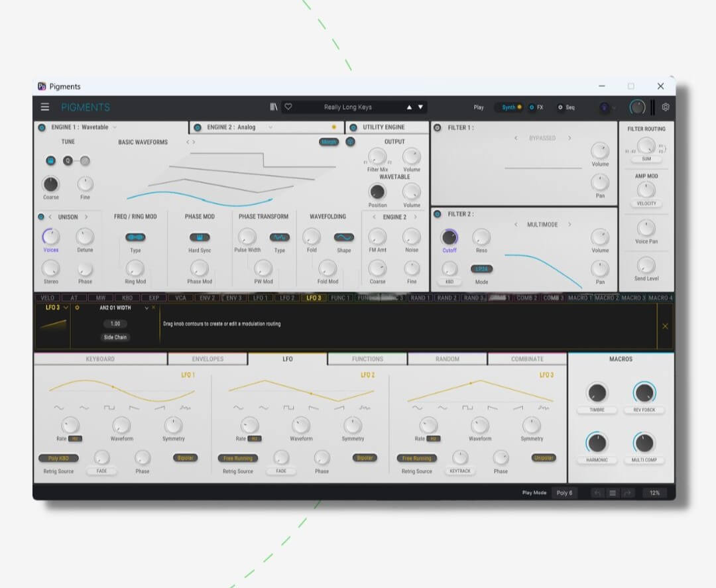Click the Freq/Ring Mod Type icon

click(135, 237)
